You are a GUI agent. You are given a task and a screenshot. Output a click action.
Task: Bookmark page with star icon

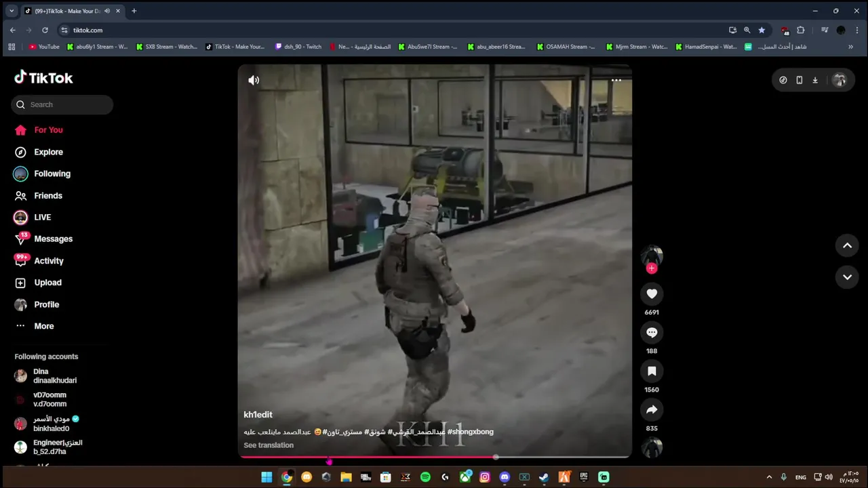point(762,30)
